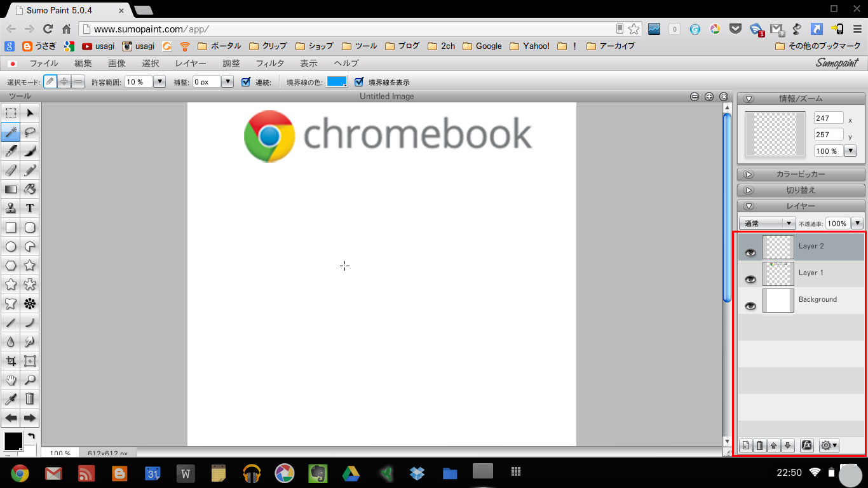This screenshot has width=868, height=488.
Task: Select the Eyedropper color picker tool
Action: [11, 399]
